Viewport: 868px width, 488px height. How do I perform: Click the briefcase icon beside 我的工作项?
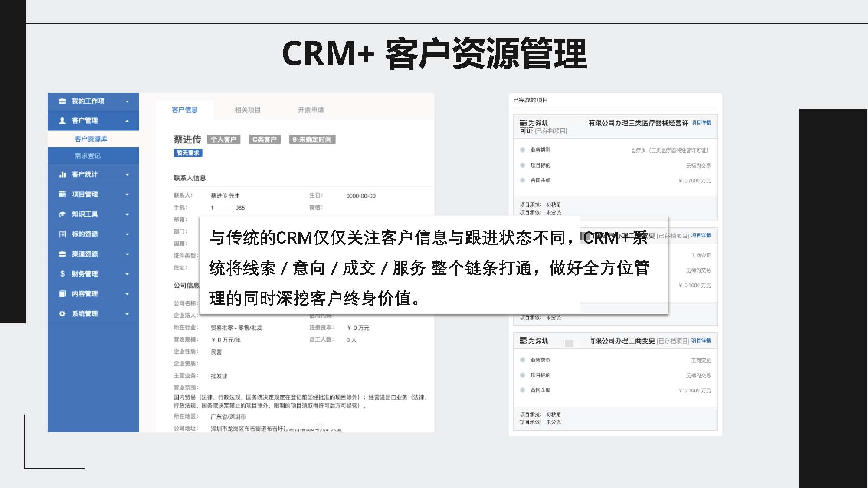click(62, 101)
